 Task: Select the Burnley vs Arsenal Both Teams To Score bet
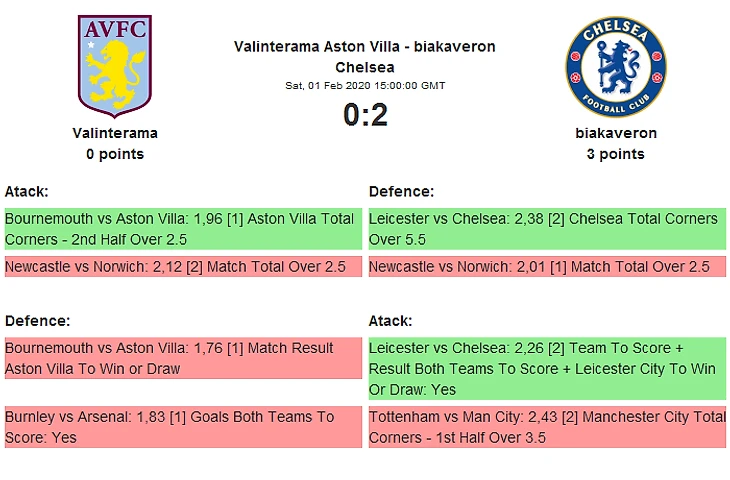(182, 427)
